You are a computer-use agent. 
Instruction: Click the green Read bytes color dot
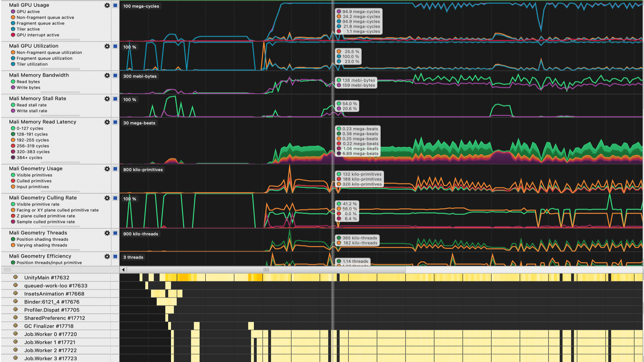click(13, 82)
